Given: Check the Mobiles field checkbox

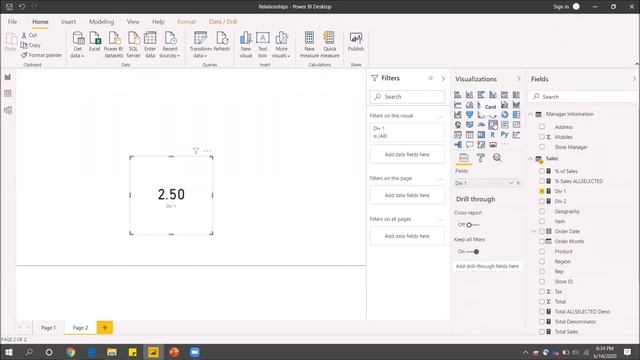Looking at the screenshot, I should [x=542, y=137].
